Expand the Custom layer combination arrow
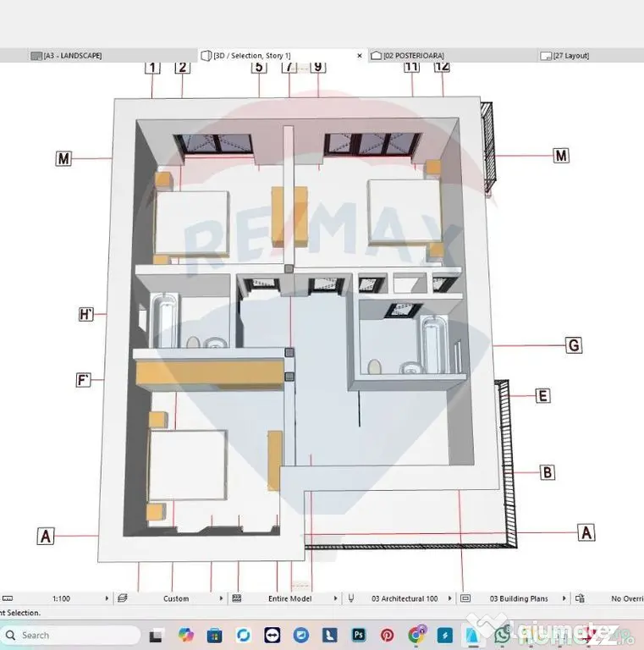 (x=221, y=598)
